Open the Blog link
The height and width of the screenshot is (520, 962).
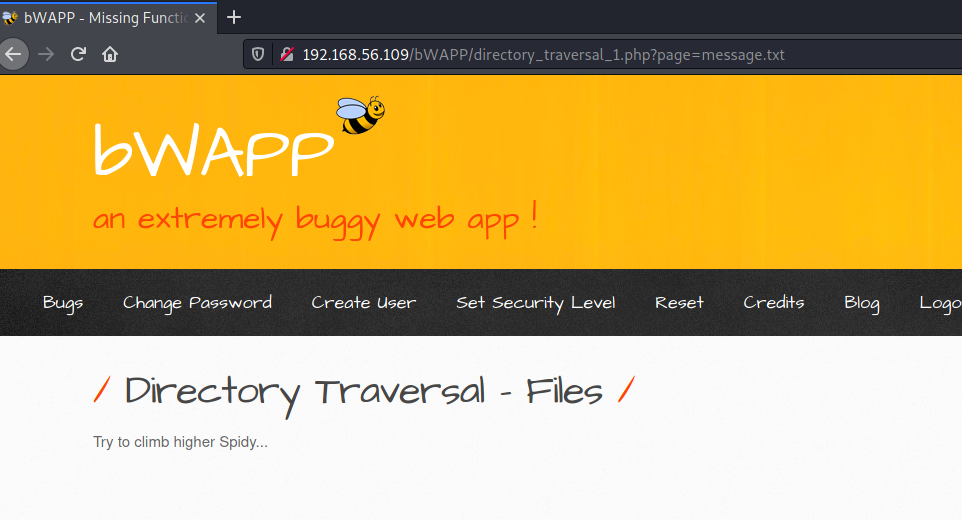(x=861, y=303)
